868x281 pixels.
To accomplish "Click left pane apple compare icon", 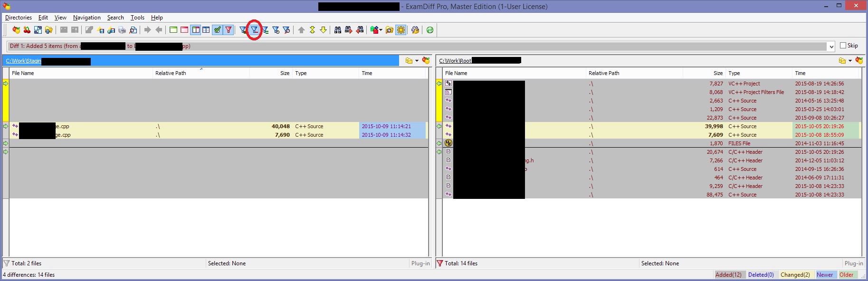I will pyautogui.click(x=426, y=60).
